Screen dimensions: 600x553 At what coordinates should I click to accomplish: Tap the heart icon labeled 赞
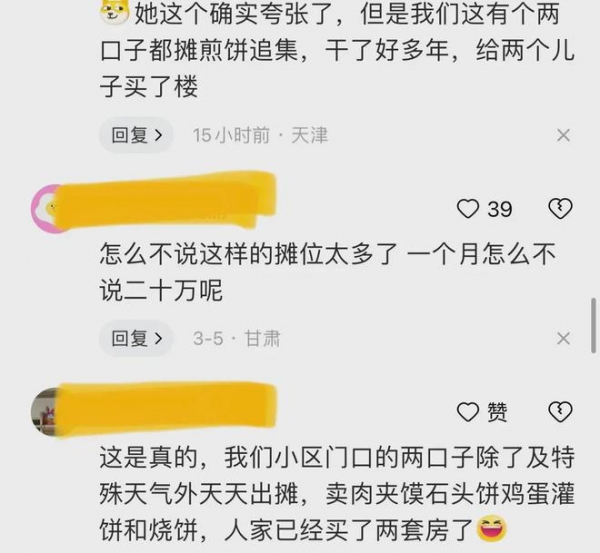tap(468, 412)
